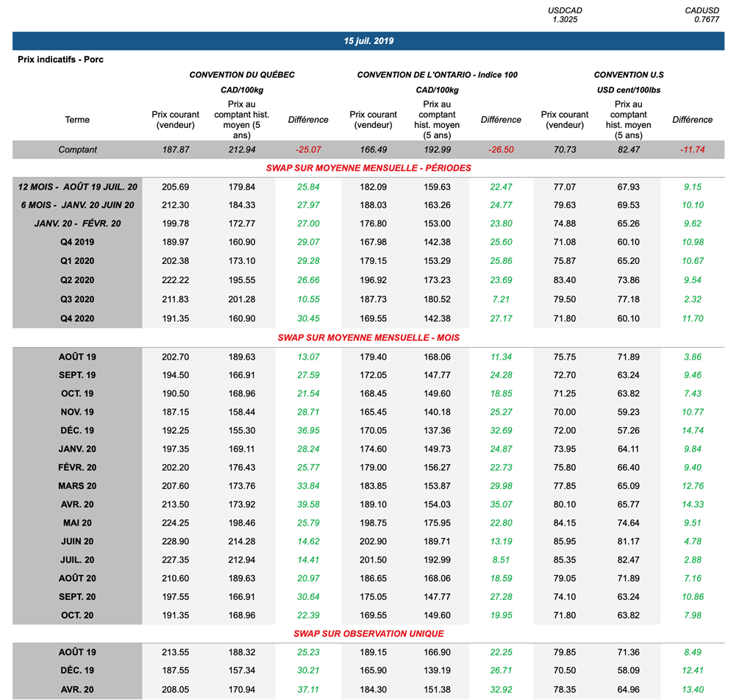Click the CONVENTION DU QUÉBEC column heading
The image size is (753, 700).
coord(242,75)
